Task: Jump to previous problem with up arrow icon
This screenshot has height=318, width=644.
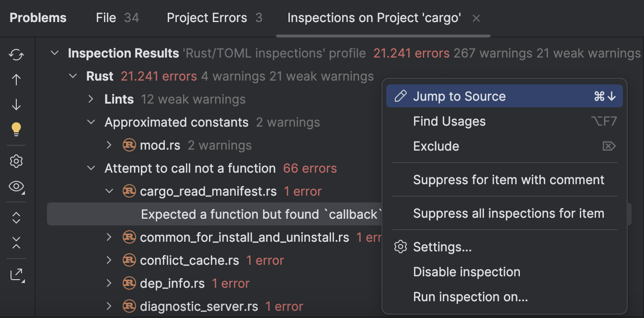Action: click(x=16, y=80)
